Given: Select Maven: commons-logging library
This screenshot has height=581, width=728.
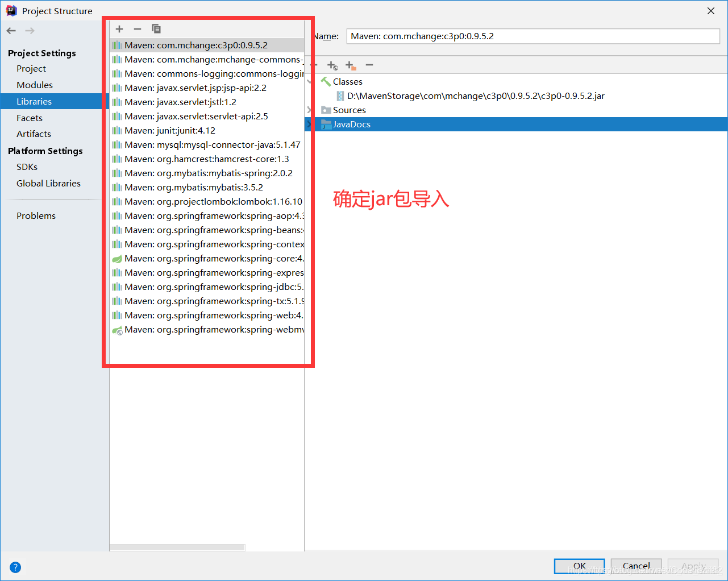Looking at the screenshot, I should coord(207,74).
